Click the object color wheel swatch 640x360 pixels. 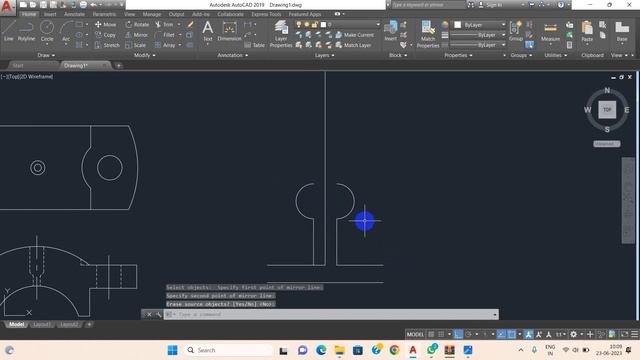point(444,25)
